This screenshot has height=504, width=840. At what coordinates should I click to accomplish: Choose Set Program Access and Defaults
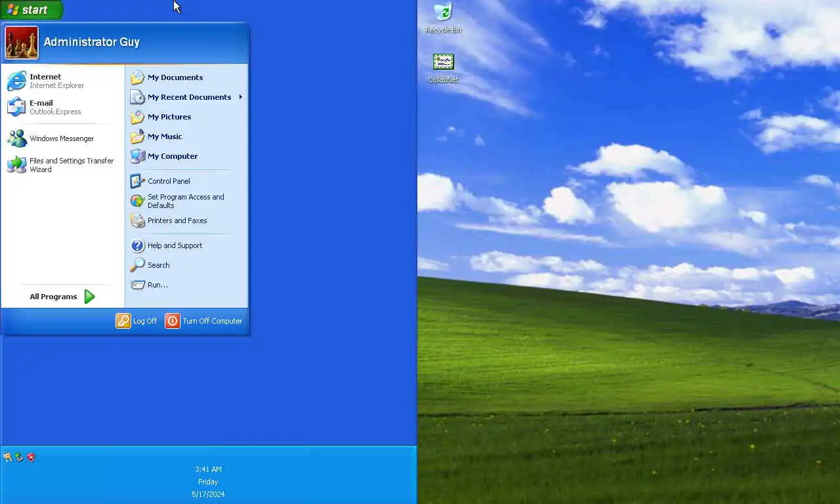pos(188,201)
